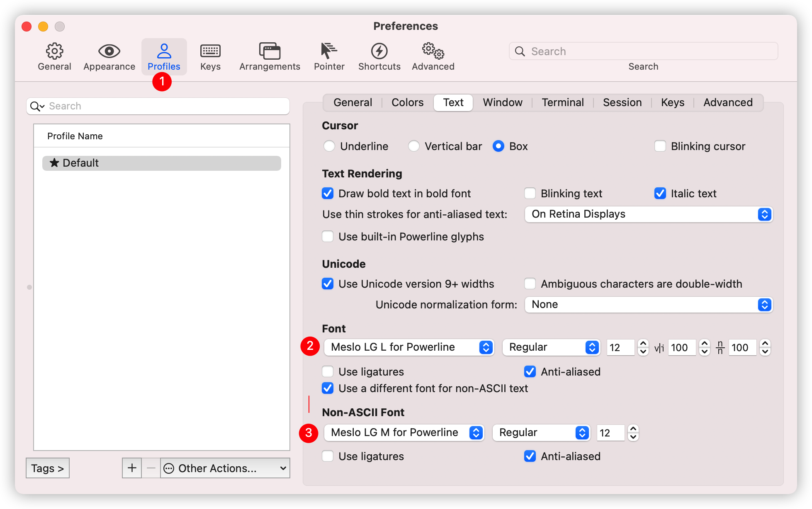
Task: Select the Default profile
Action: [x=162, y=163]
